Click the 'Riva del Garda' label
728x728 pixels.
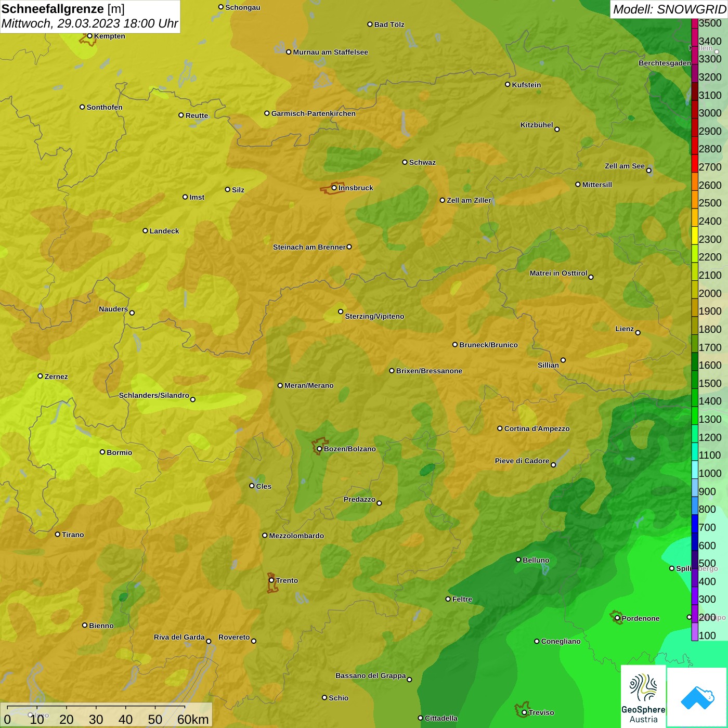coord(179,637)
